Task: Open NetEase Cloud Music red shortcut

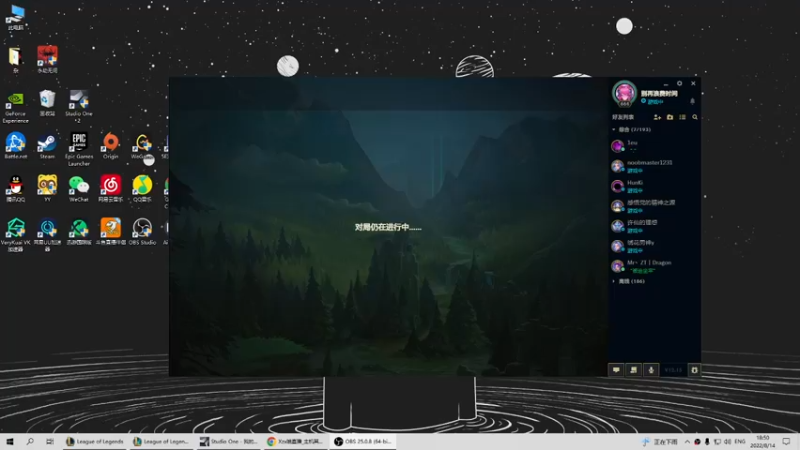Action: tap(110, 189)
